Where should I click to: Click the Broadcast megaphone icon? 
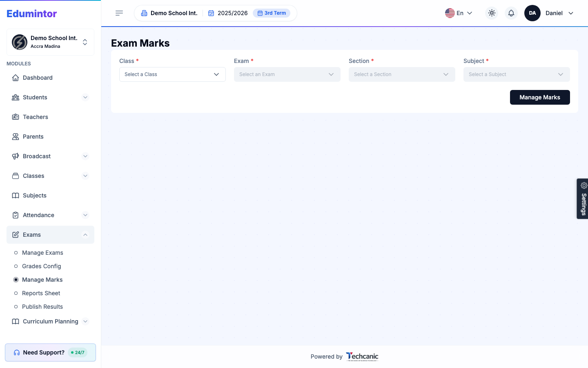(x=16, y=156)
